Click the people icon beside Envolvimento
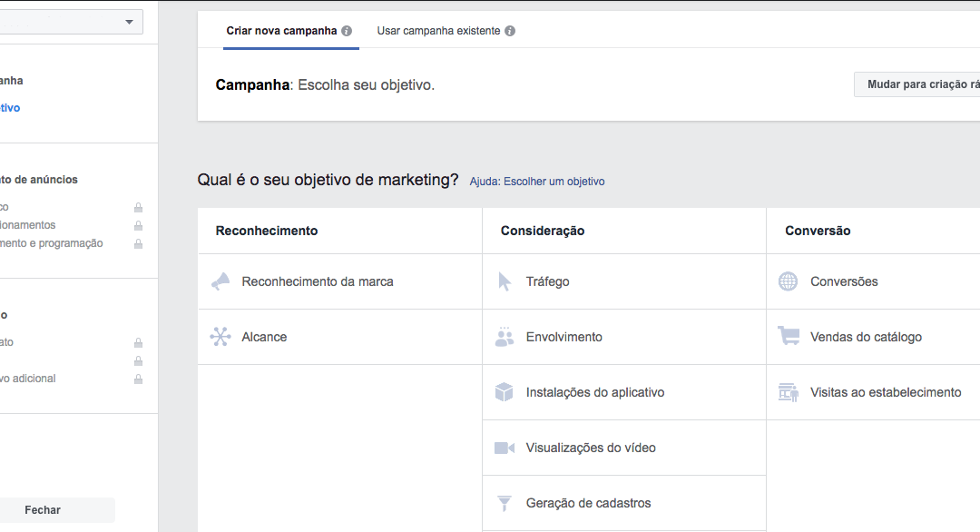Viewport: 980px width, 532px height. 505,337
